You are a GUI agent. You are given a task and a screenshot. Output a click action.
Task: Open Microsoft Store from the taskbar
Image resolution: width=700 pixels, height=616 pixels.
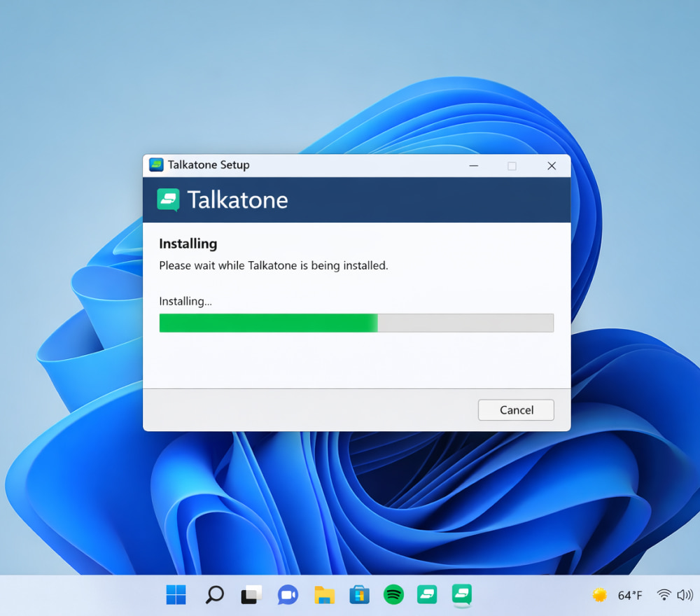pos(358,594)
